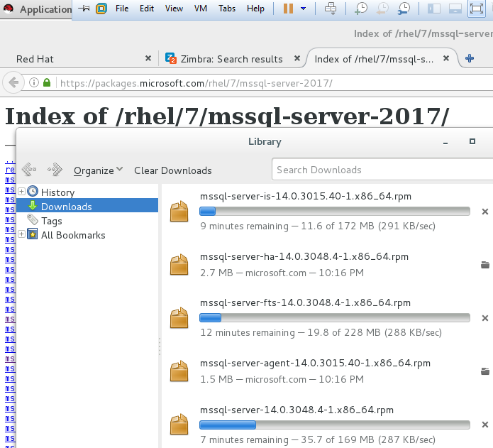Minimize the Library window

tap(445, 142)
